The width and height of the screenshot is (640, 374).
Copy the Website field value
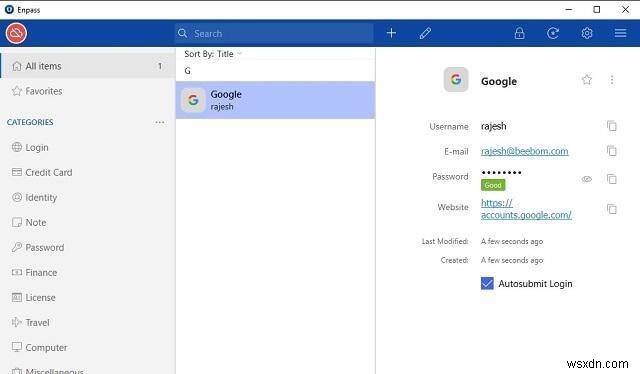(611, 209)
